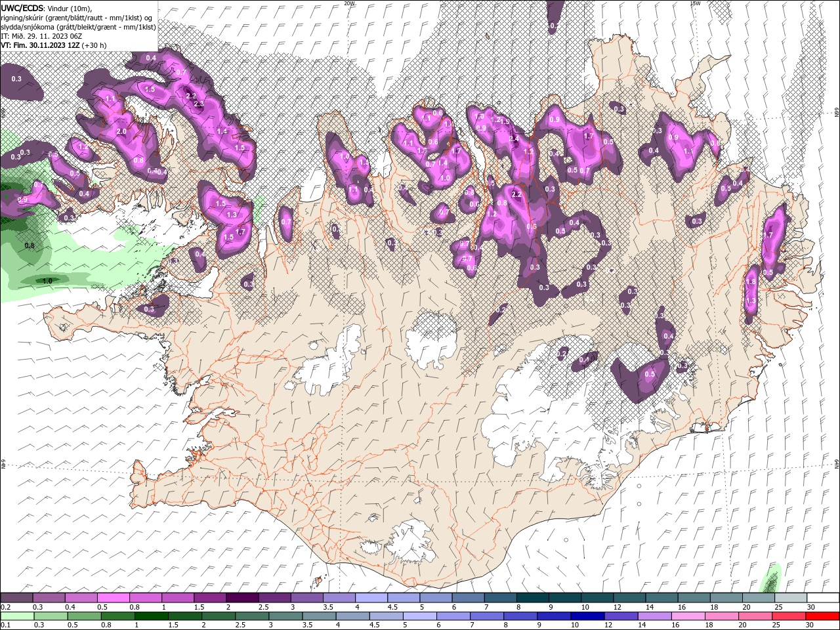Click the snow scale swatch starting at 0.2
Viewport: 840px width, 630px height.
(16, 598)
